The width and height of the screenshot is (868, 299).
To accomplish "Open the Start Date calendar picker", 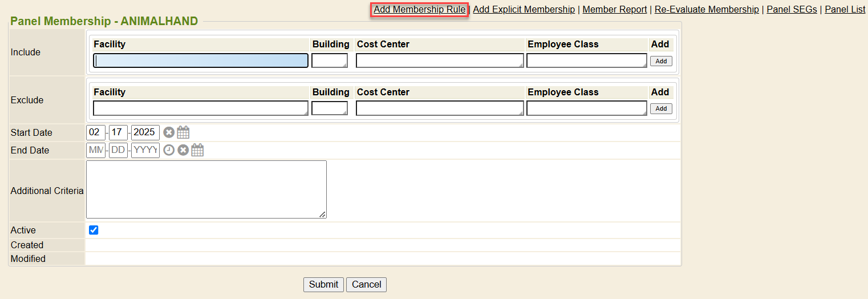I will tap(183, 132).
